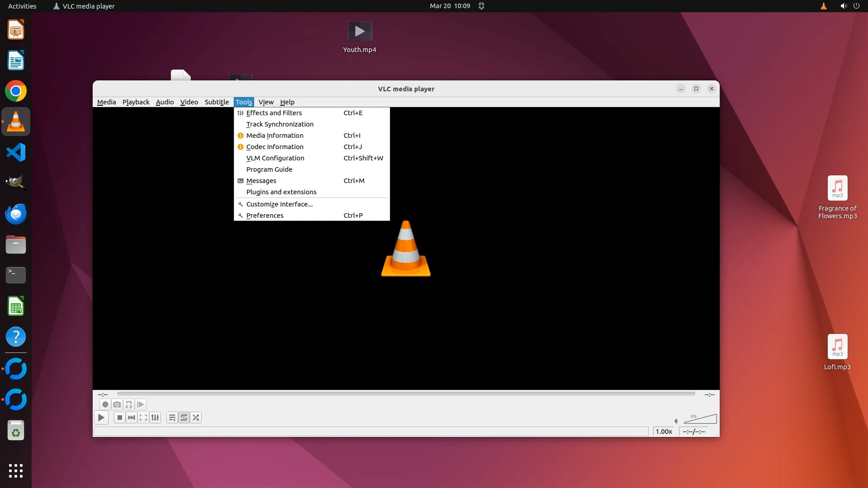Screen dimensions: 868x488
Task: Select Effects and Filters menu entry
Action: (274, 113)
